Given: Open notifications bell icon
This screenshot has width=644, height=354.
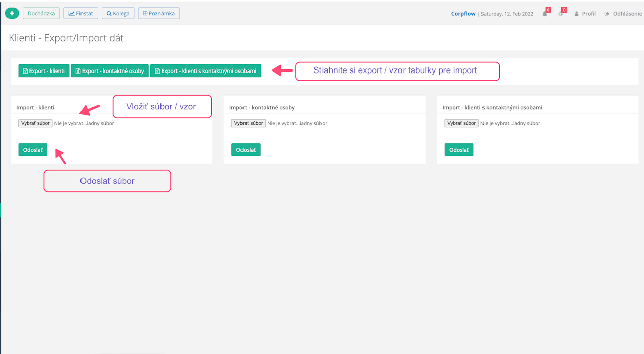Looking at the screenshot, I should (545, 14).
